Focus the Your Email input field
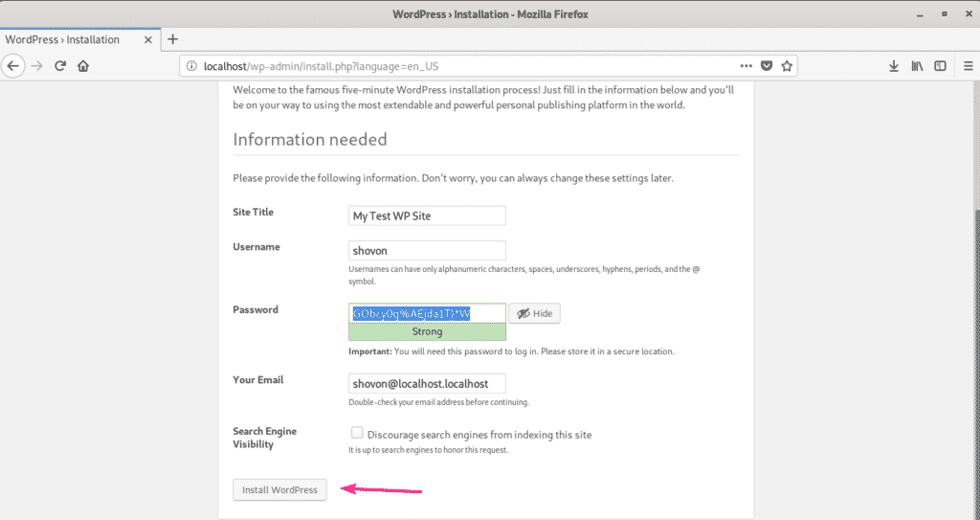Screen dimensions: 980x520 pyautogui.click(x=427, y=383)
